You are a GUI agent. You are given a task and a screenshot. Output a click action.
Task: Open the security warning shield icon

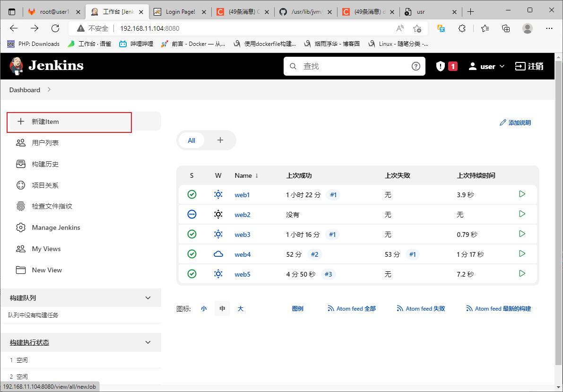[x=441, y=66]
